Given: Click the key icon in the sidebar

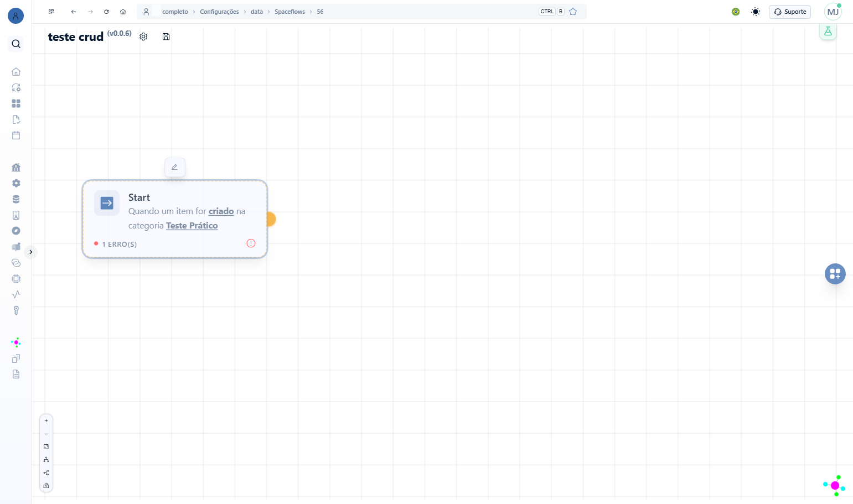Looking at the screenshot, I should point(16,310).
